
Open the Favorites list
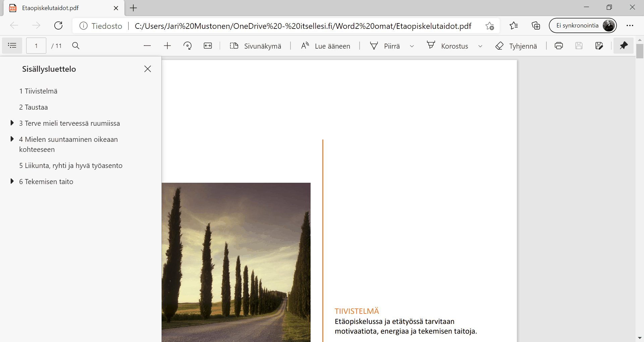point(514,25)
